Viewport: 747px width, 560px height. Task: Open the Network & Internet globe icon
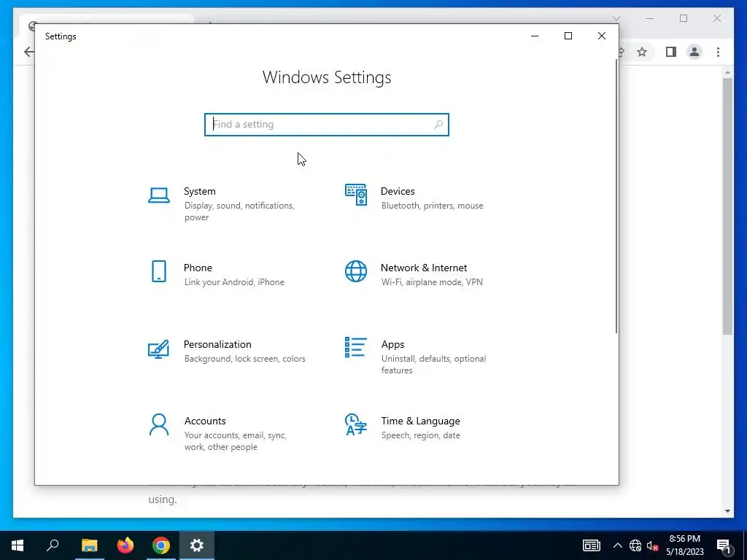[x=356, y=271]
